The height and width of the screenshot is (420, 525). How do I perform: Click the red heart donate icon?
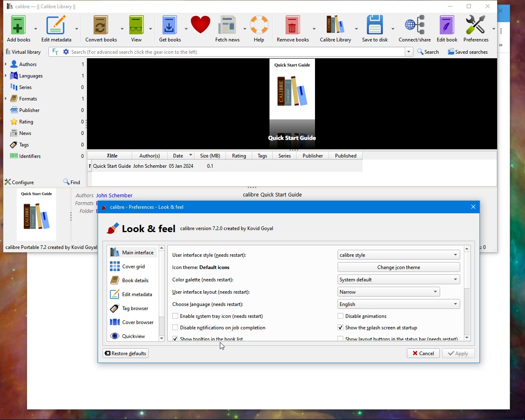click(201, 25)
